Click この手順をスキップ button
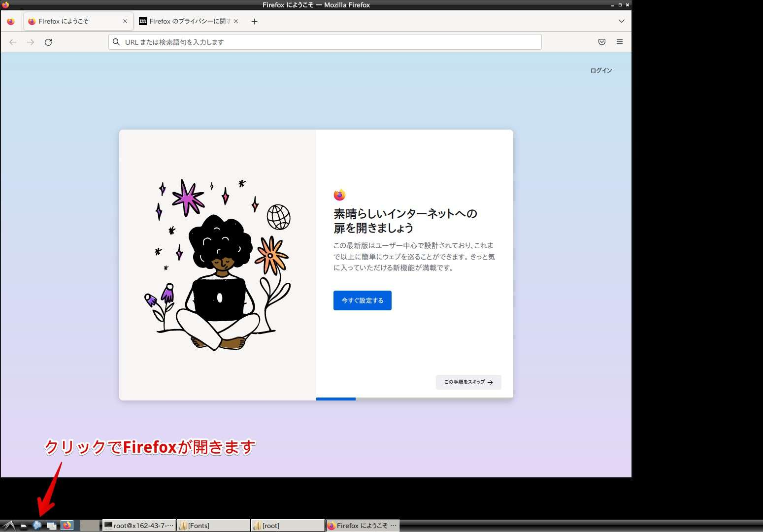The width and height of the screenshot is (763, 532). pyautogui.click(x=468, y=382)
